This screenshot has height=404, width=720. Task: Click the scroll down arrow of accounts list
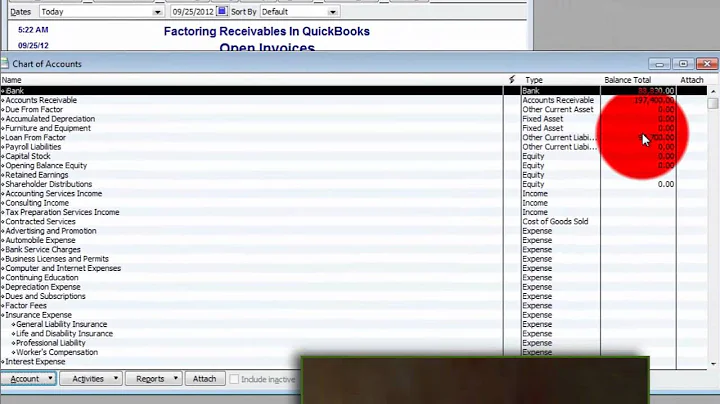pos(713,364)
